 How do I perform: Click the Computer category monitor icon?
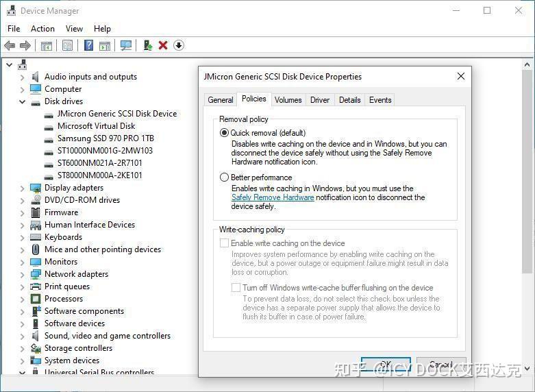click(35, 89)
